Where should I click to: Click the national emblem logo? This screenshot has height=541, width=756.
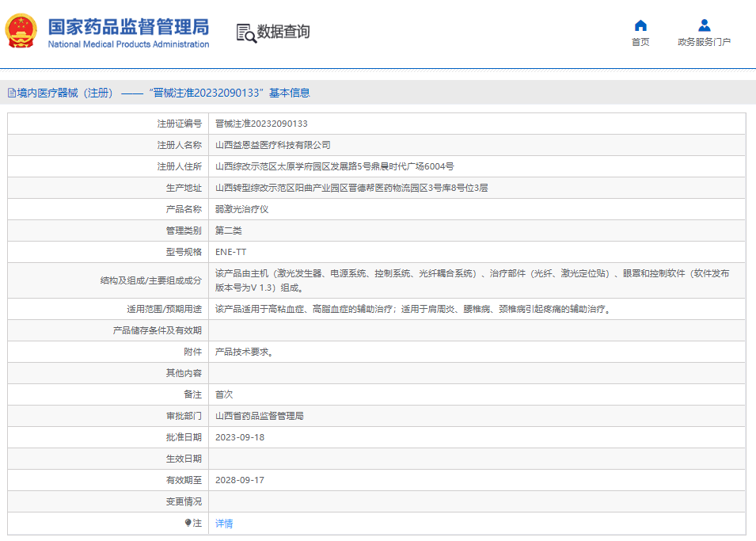tap(21, 31)
